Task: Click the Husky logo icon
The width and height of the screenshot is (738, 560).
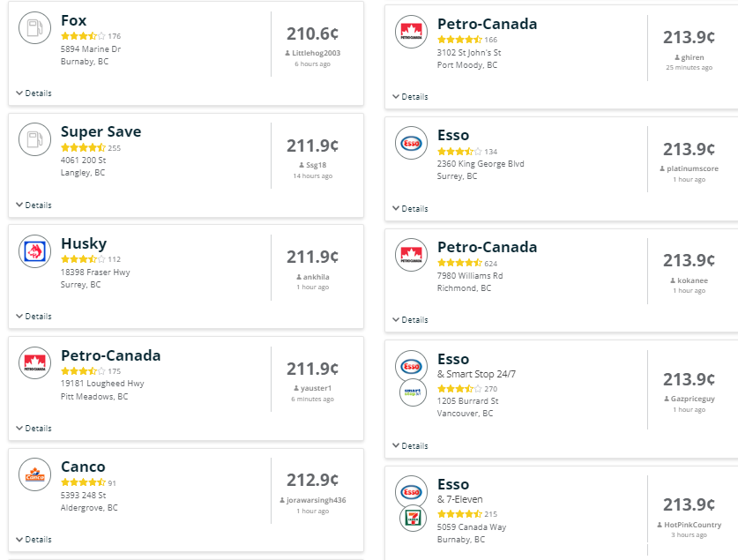Action: point(35,251)
